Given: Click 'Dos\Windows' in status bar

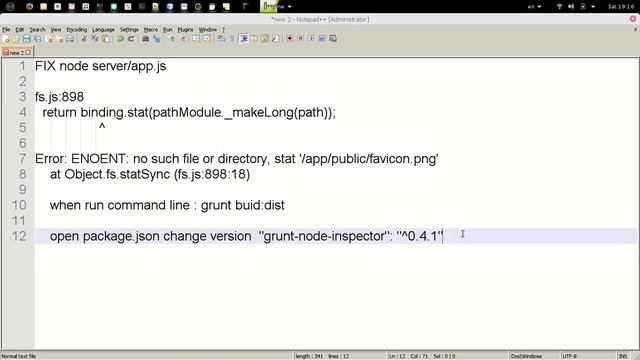Looking at the screenshot, I should coord(527,356).
